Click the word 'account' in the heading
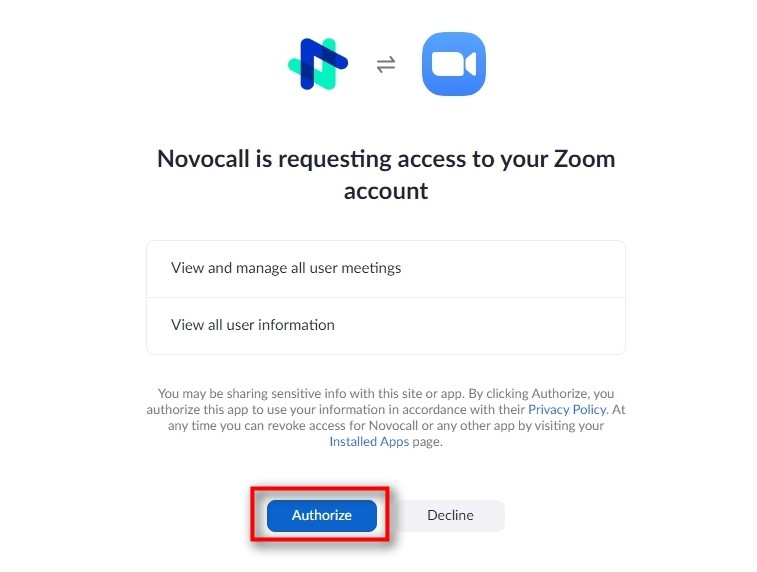 pyautogui.click(x=386, y=191)
